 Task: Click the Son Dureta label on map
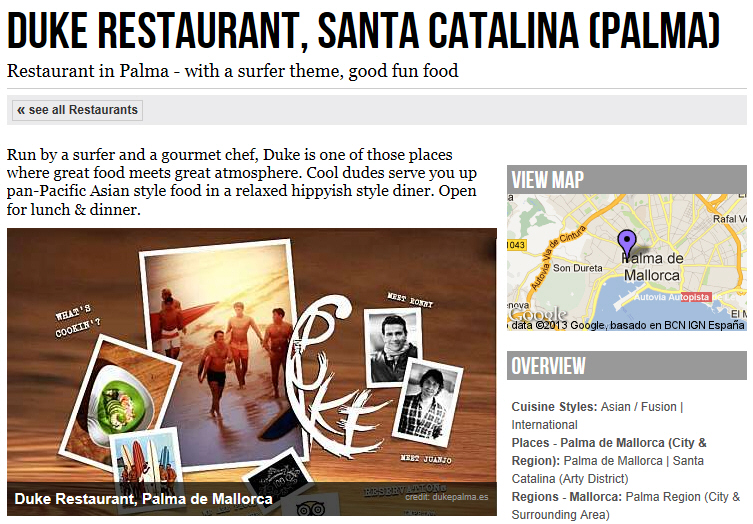[x=577, y=268]
